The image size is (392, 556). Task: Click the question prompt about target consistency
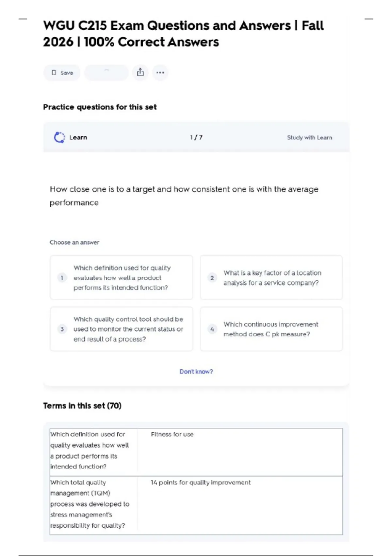point(184,196)
